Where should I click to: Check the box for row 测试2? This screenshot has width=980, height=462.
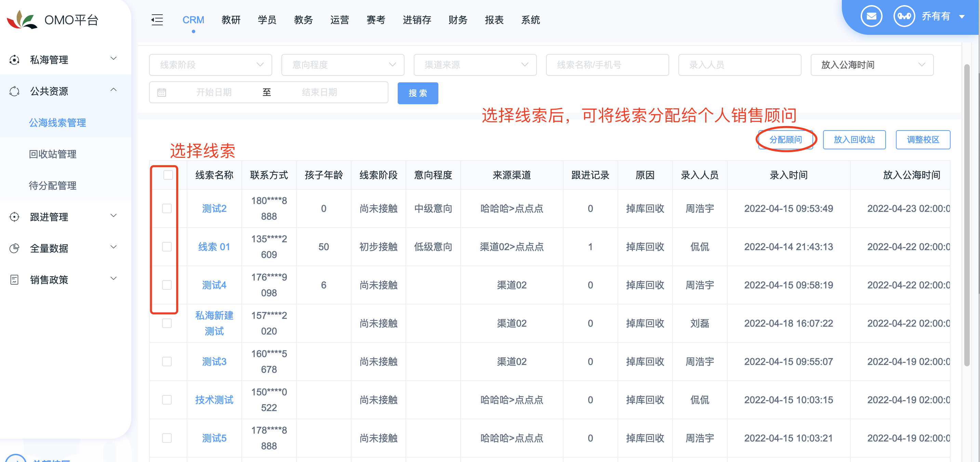tap(167, 208)
